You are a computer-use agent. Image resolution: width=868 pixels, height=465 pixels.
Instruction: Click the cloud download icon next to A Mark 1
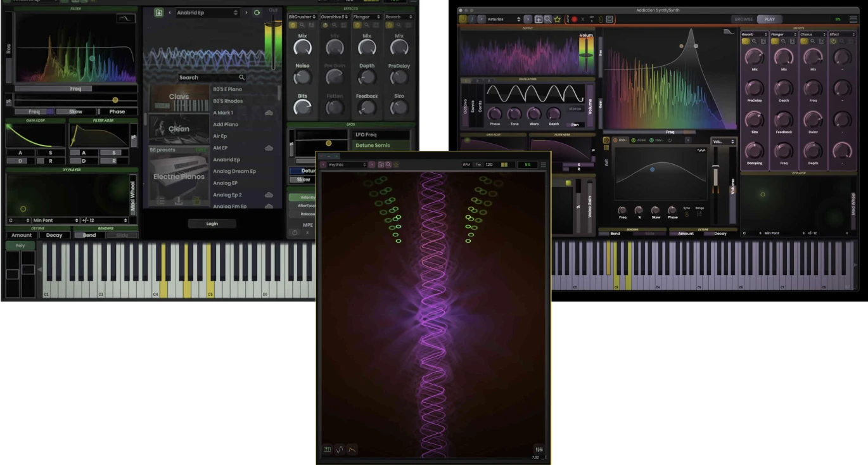(x=268, y=113)
